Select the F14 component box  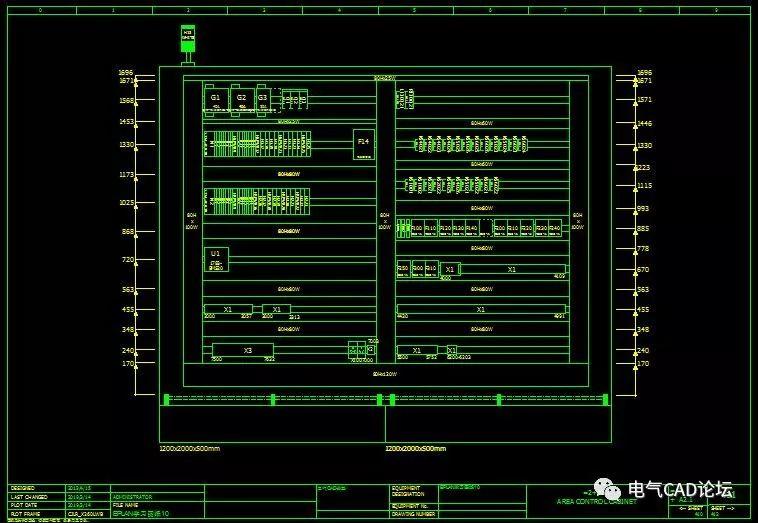coord(363,143)
